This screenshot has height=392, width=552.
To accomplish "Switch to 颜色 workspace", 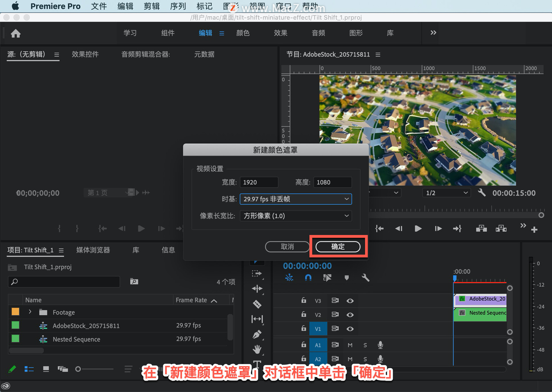I will point(243,33).
